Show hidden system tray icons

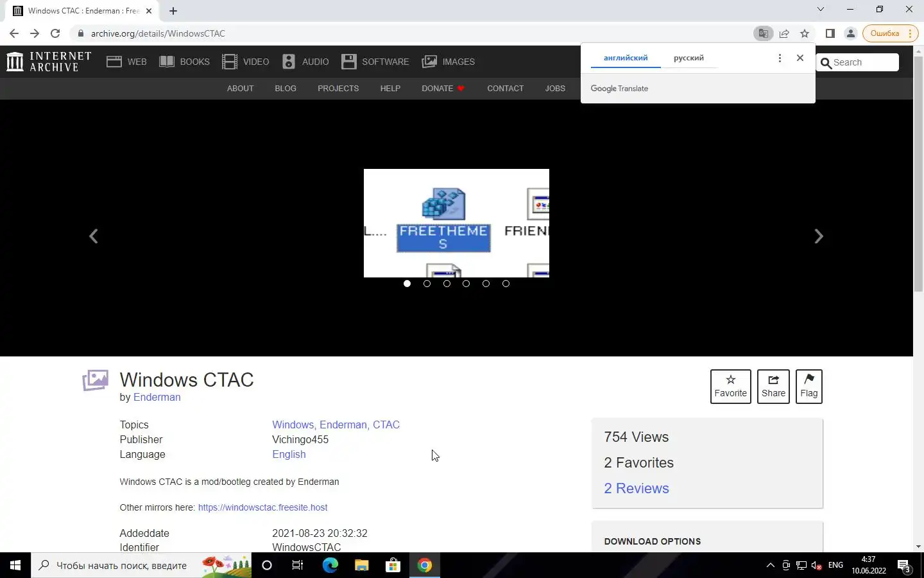771,565
